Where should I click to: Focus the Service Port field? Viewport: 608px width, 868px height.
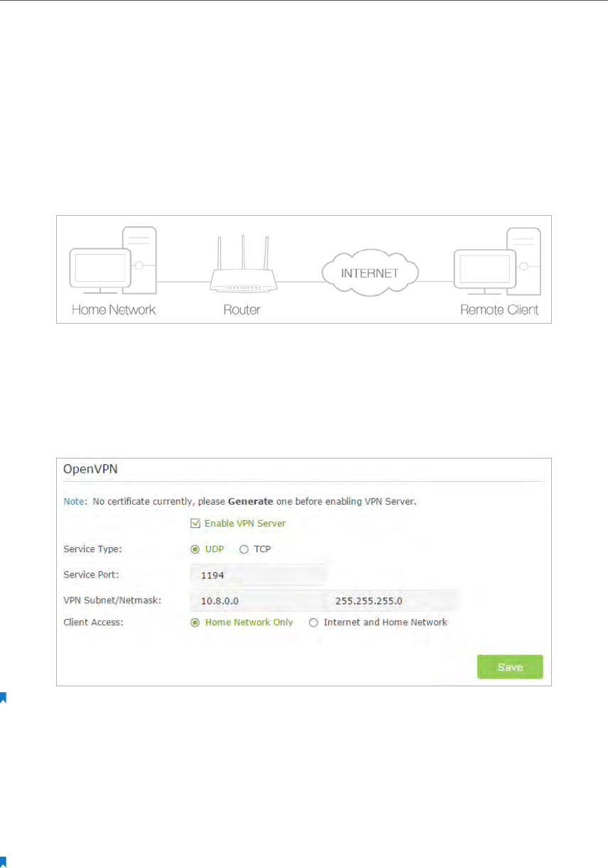259,576
